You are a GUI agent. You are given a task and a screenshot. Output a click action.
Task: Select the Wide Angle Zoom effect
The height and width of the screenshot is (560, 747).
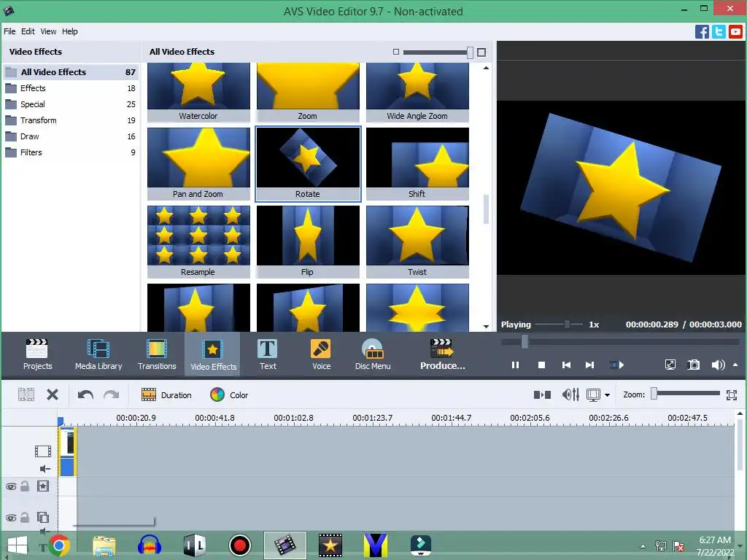tap(417, 93)
